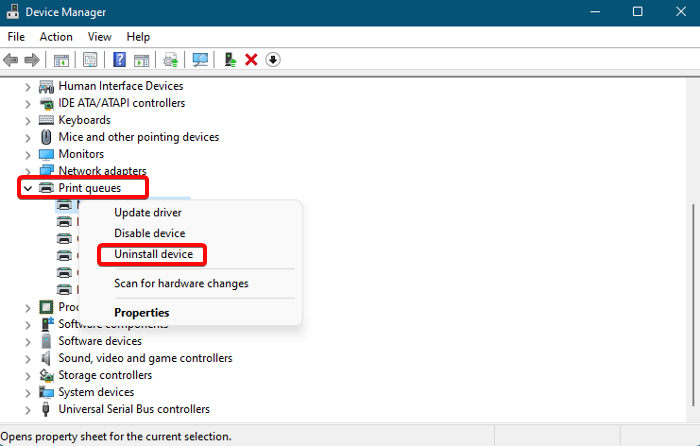Click the Keyboards device icon
700x446 pixels.
click(46, 120)
